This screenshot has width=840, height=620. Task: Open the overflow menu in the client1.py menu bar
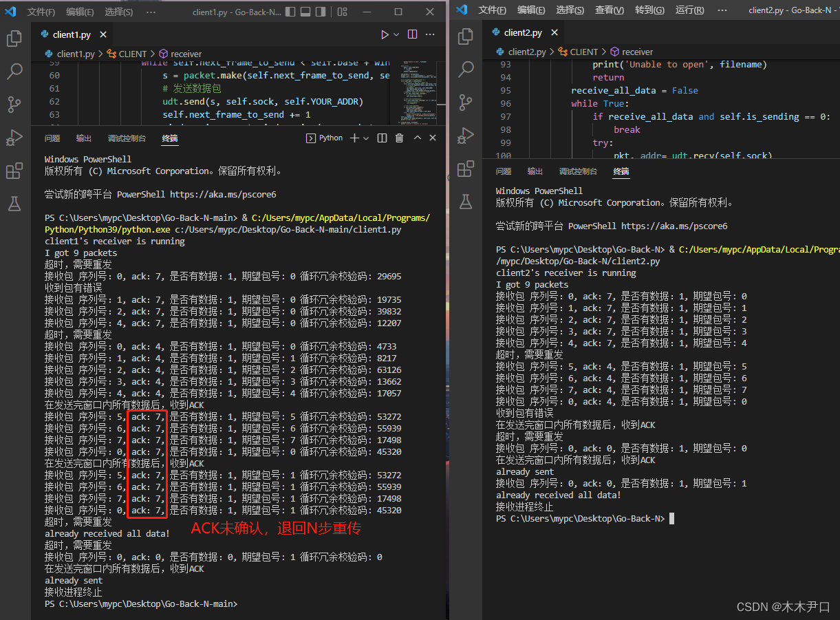pyautogui.click(x=152, y=12)
